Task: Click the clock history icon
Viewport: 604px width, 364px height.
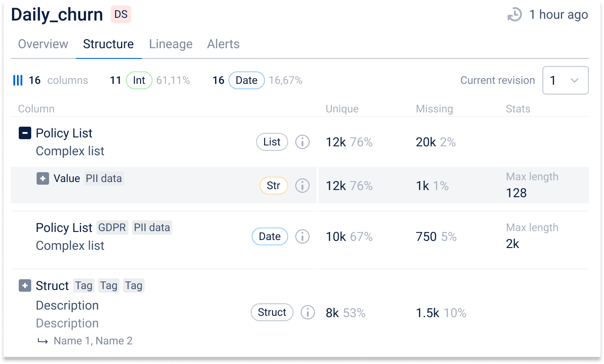Action: click(x=514, y=15)
